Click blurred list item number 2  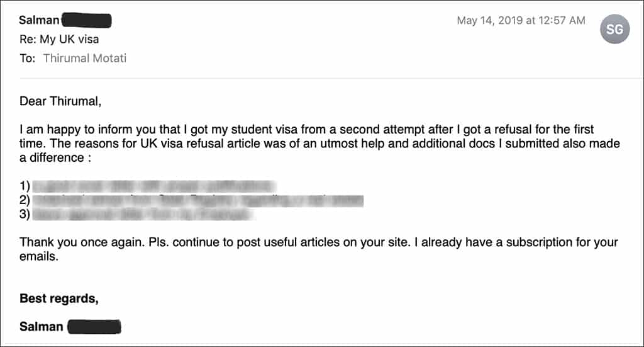(x=197, y=201)
